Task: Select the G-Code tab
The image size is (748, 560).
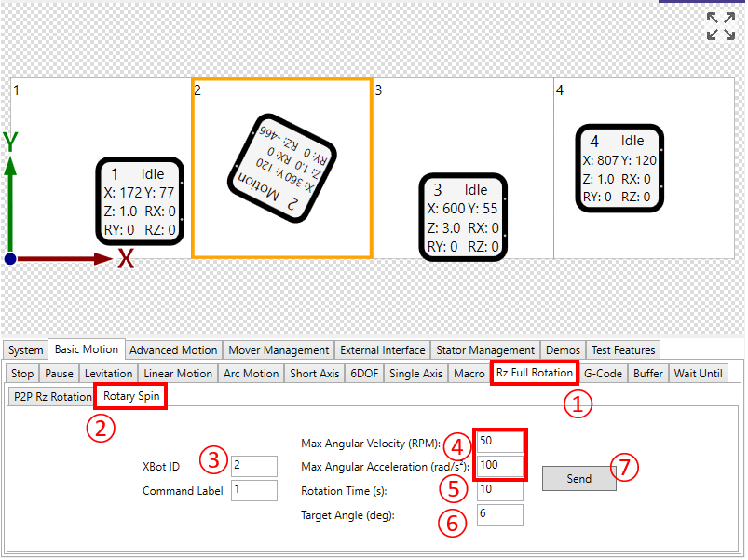Action: pyautogui.click(x=603, y=373)
